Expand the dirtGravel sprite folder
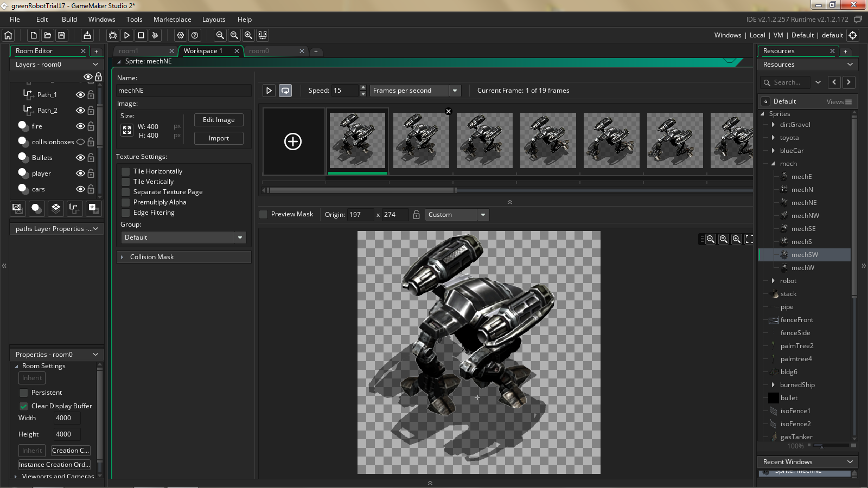 tap(773, 125)
